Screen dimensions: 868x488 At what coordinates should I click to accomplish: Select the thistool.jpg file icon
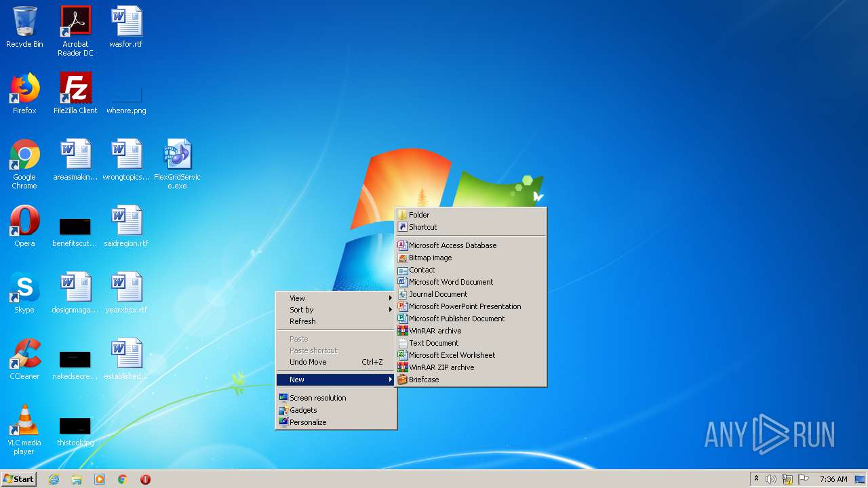[x=75, y=431]
